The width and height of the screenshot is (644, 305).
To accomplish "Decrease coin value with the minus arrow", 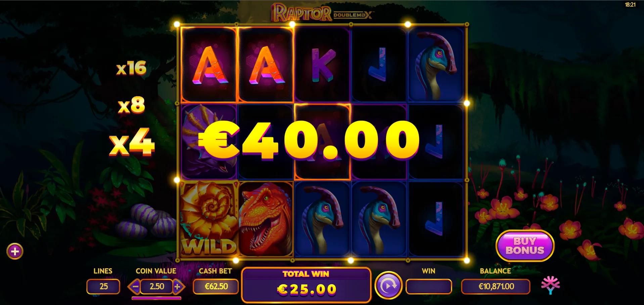I will [x=135, y=287].
